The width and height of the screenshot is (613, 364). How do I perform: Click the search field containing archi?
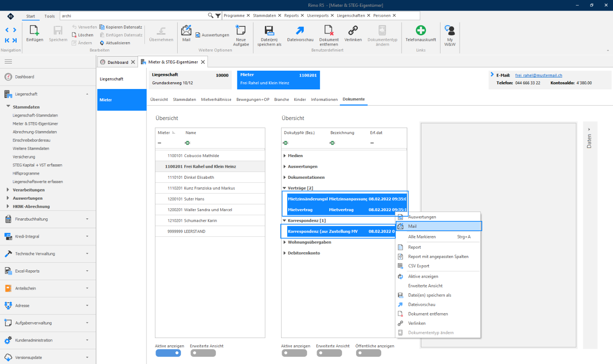(x=134, y=16)
